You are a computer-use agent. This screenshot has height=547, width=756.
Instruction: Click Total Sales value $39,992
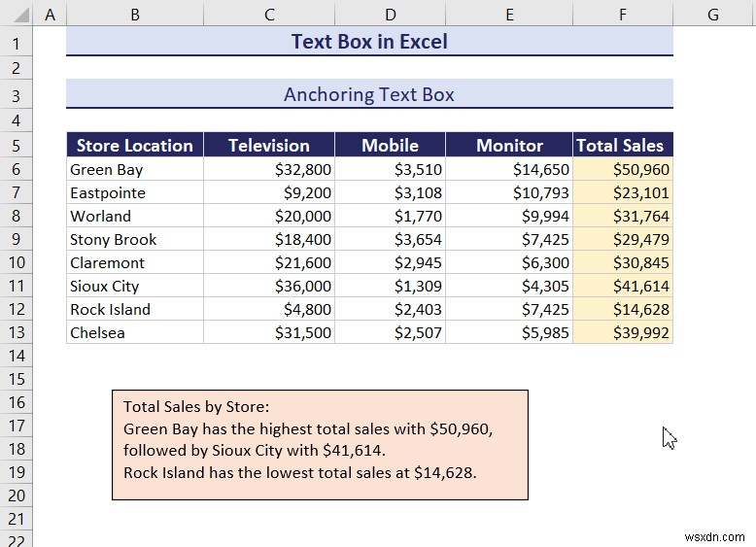623,332
